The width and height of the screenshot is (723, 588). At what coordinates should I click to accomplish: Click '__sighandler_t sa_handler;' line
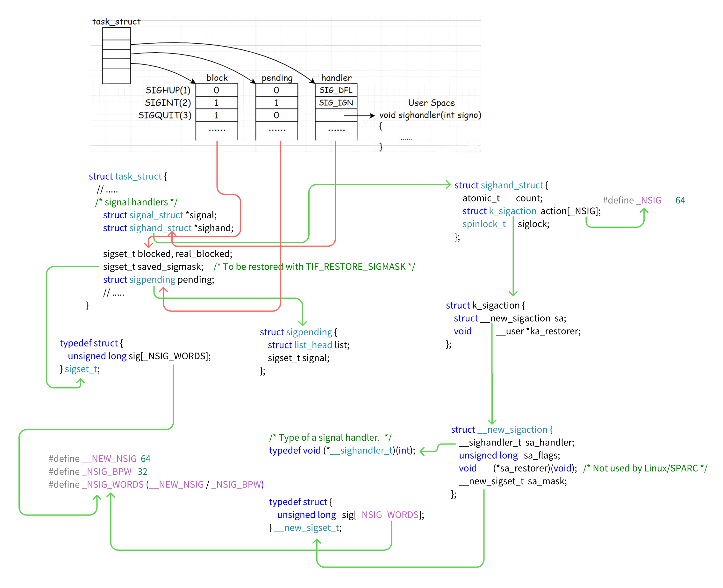(x=516, y=442)
